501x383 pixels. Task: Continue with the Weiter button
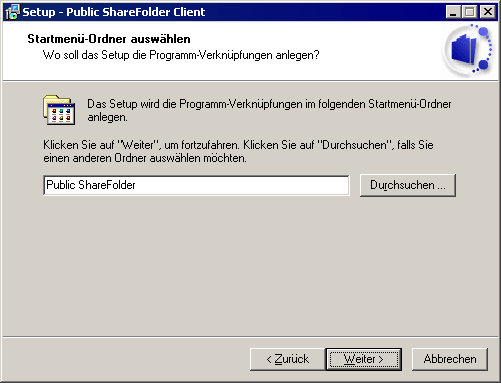tap(364, 359)
